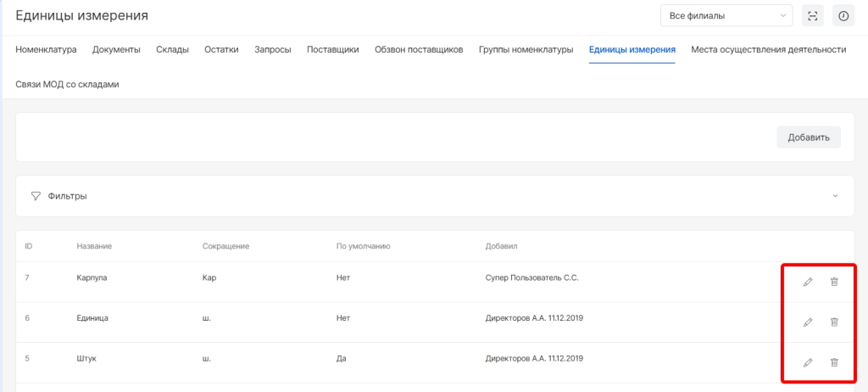Screen dimensions: 868x392
Task: Switch to the Номенклатура tab
Action: (x=46, y=49)
